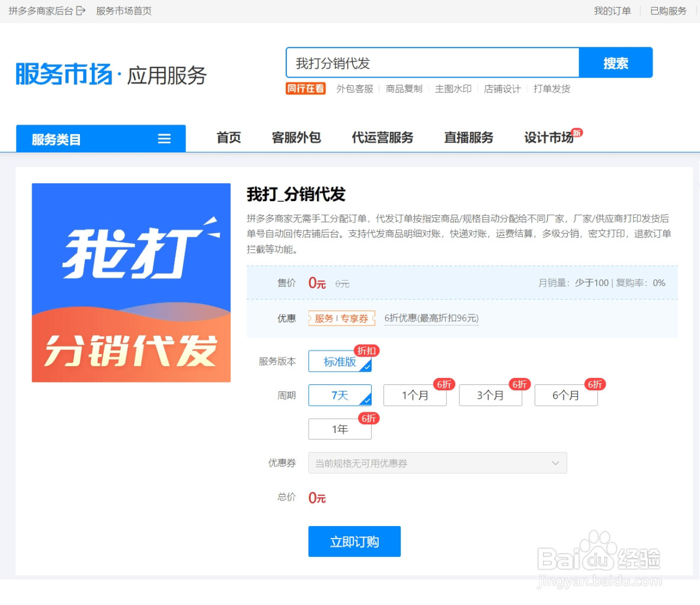Click the 商品复制 suggested search
The width and height of the screenshot is (700, 605).
pyautogui.click(x=404, y=89)
